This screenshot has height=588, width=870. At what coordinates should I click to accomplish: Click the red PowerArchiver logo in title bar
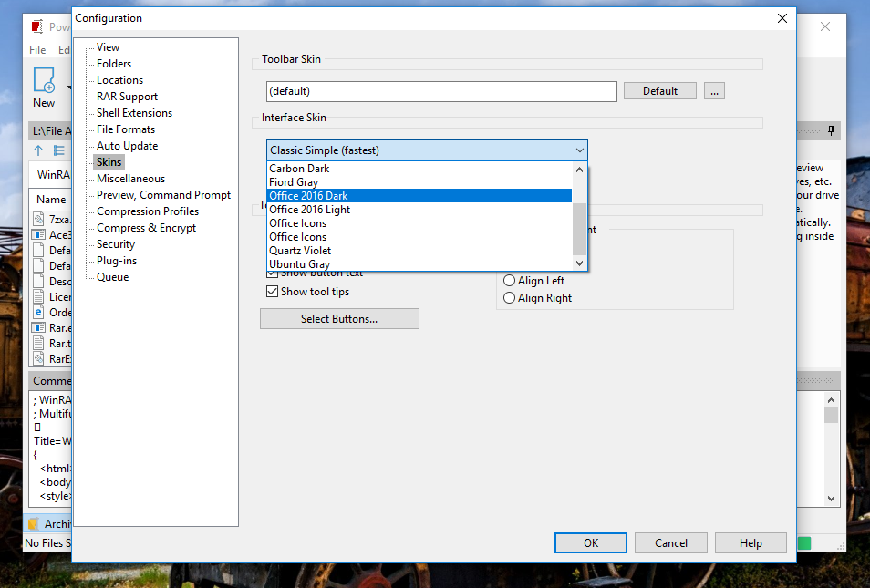pos(37,26)
